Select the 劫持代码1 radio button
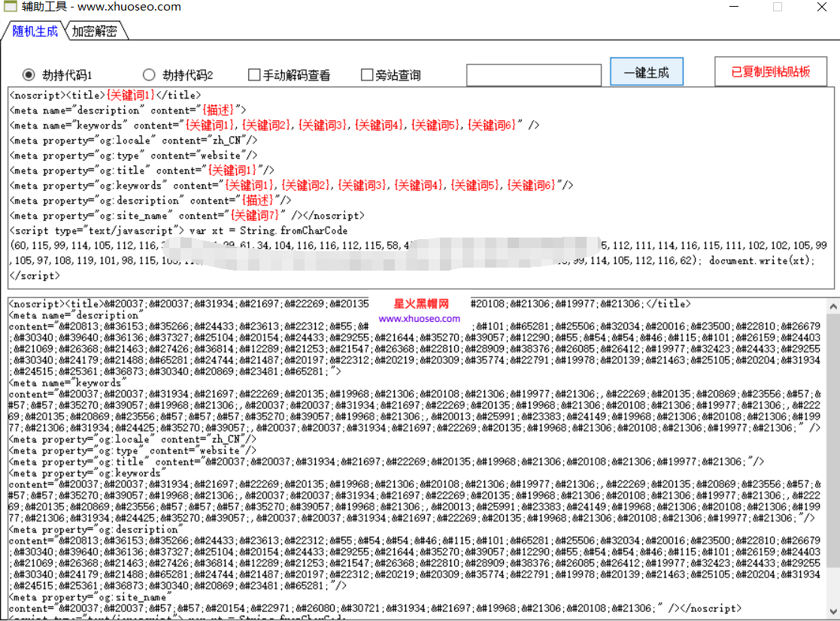The image size is (840, 621). tap(29, 75)
